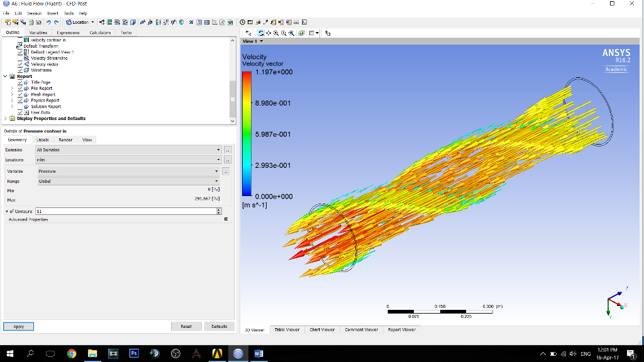Click the Redo arrow in main toolbar
Screen dimensions: 644x362
pyautogui.click(x=56, y=22)
